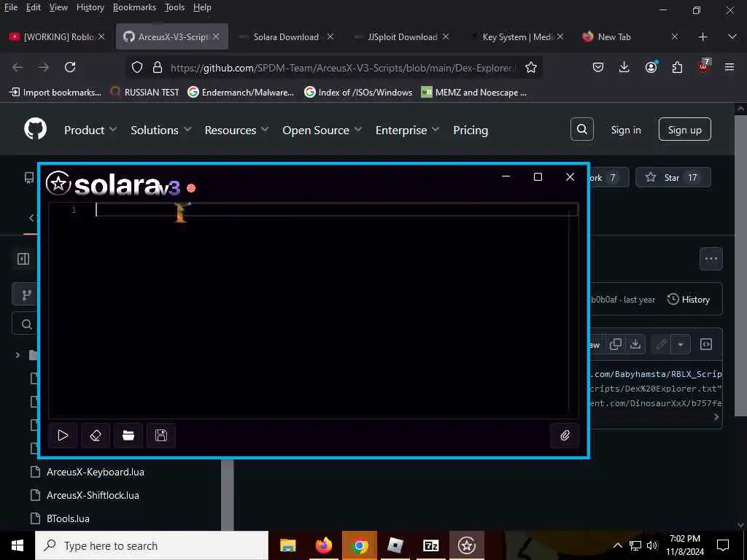The width and height of the screenshot is (747, 560).
Task: Reload the current page
Action: [70, 67]
